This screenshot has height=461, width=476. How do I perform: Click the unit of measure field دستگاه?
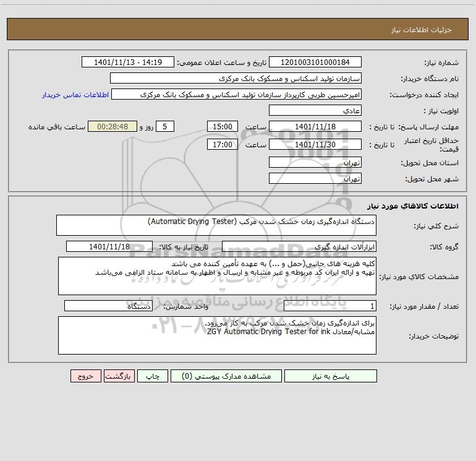point(108,306)
